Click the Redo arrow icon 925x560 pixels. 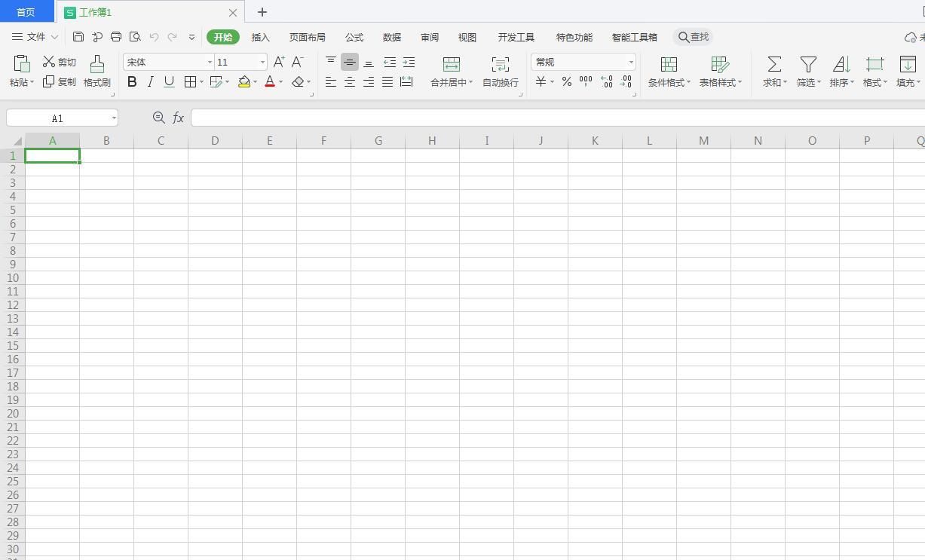173,36
